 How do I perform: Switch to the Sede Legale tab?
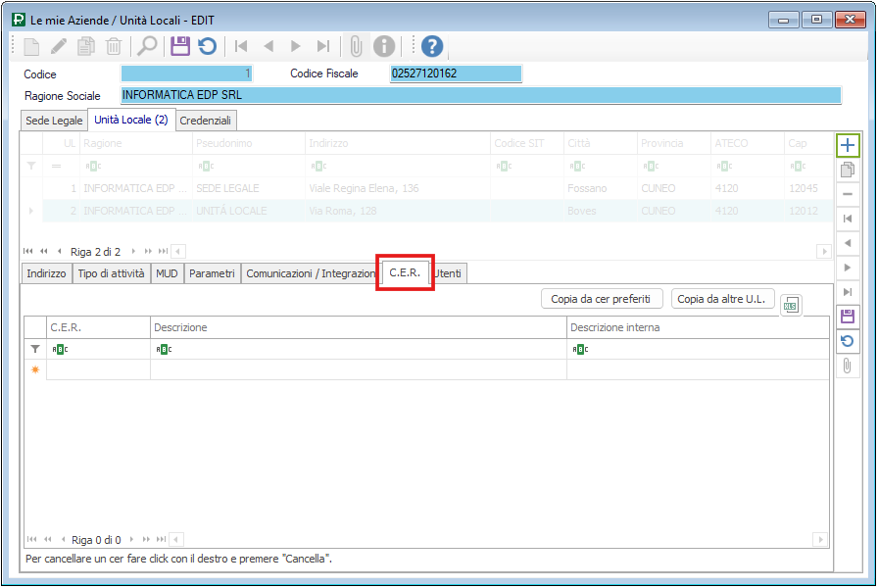(x=54, y=121)
